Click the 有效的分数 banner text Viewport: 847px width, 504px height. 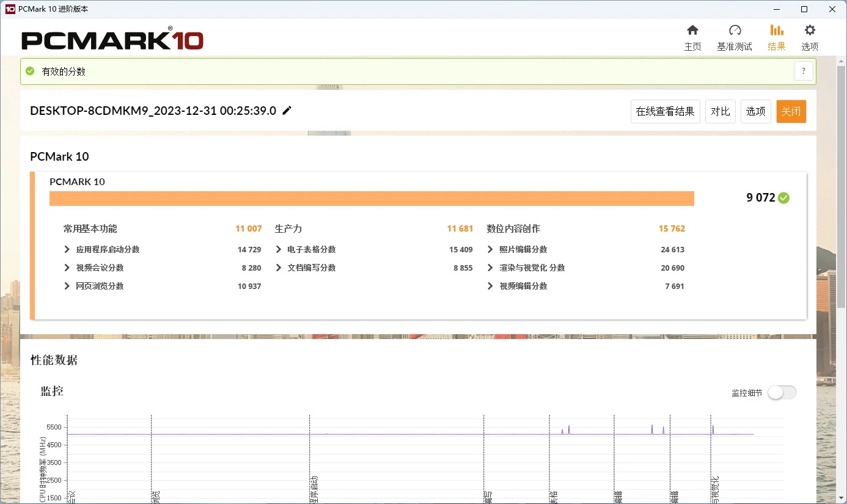pyautogui.click(x=64, y=71)
